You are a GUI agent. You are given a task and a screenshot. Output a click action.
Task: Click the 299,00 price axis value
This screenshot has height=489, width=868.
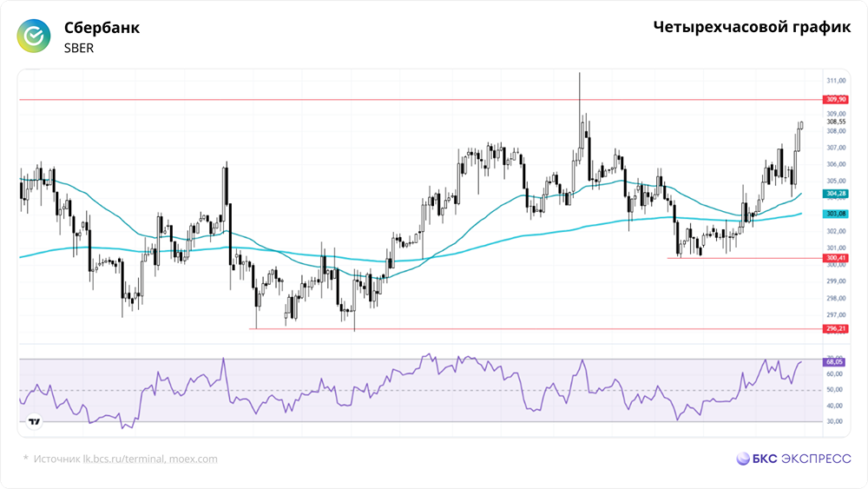click(x=836, y=281)
